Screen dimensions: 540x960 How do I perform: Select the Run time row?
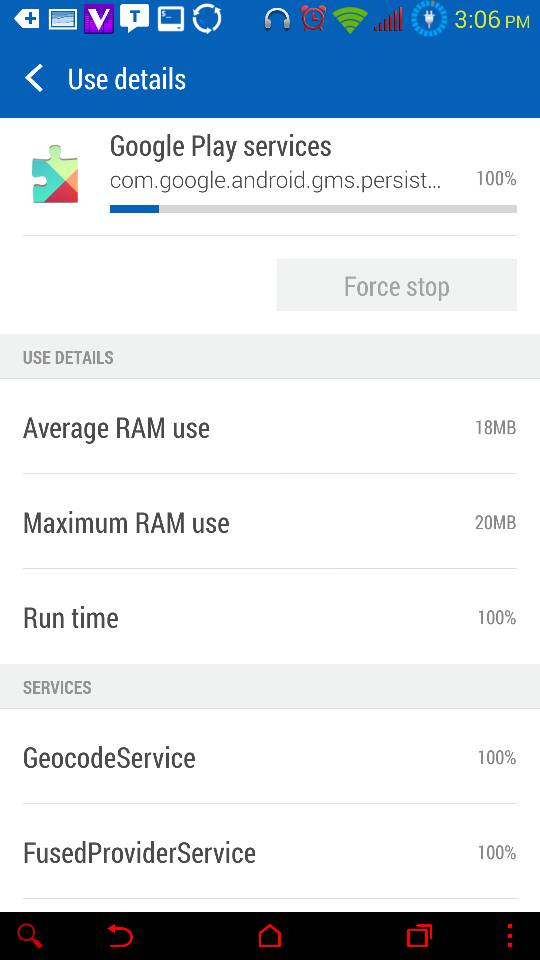270,617
